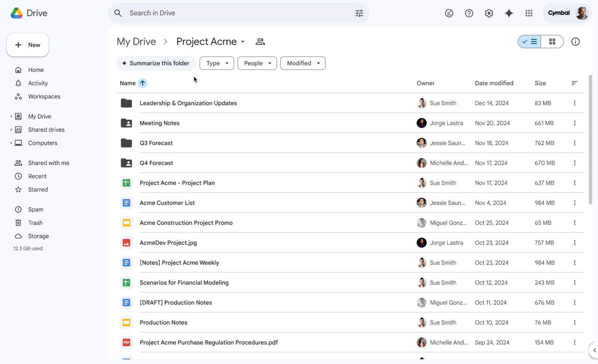
Task: Expand the Shared drives tree arrow
Action: point(11,130)
